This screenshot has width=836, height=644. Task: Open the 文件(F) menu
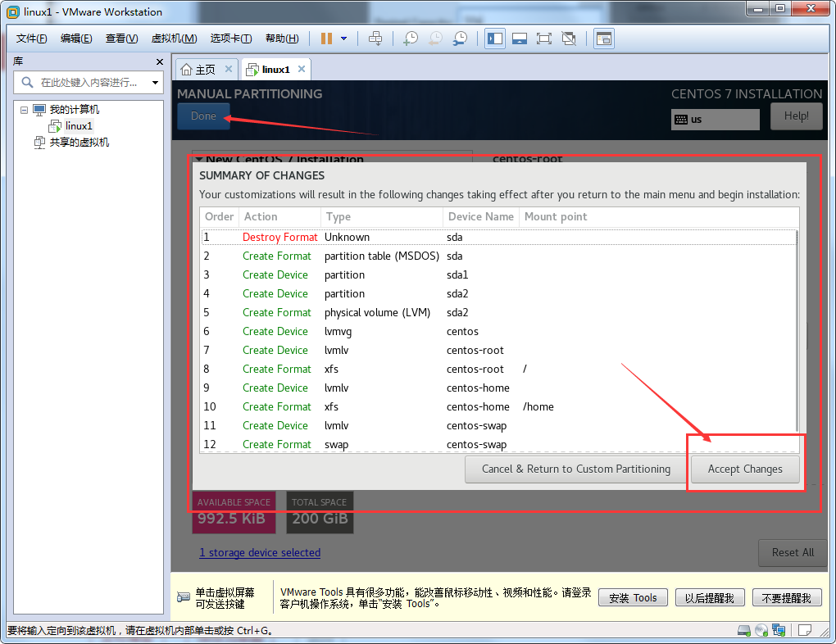coord(31,39)
